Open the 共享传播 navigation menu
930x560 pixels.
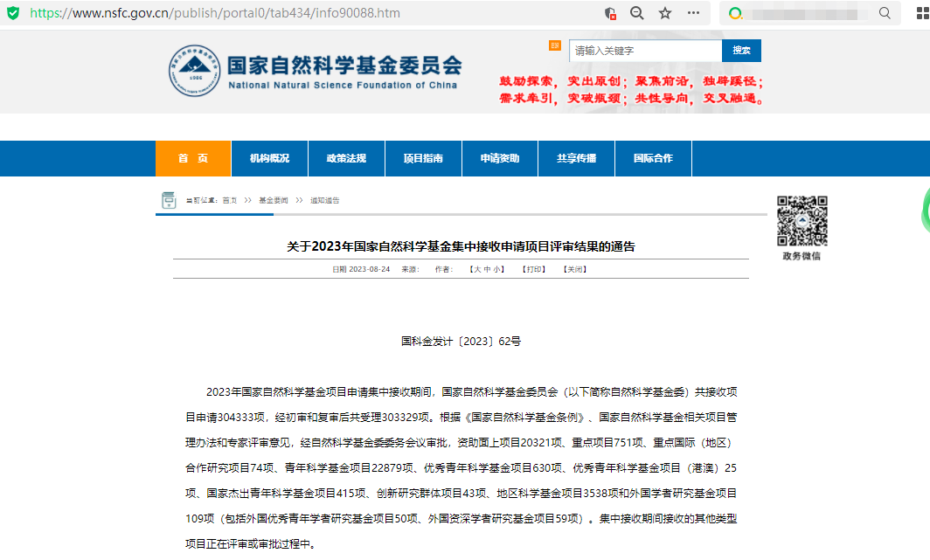click(x=577, y=158)
